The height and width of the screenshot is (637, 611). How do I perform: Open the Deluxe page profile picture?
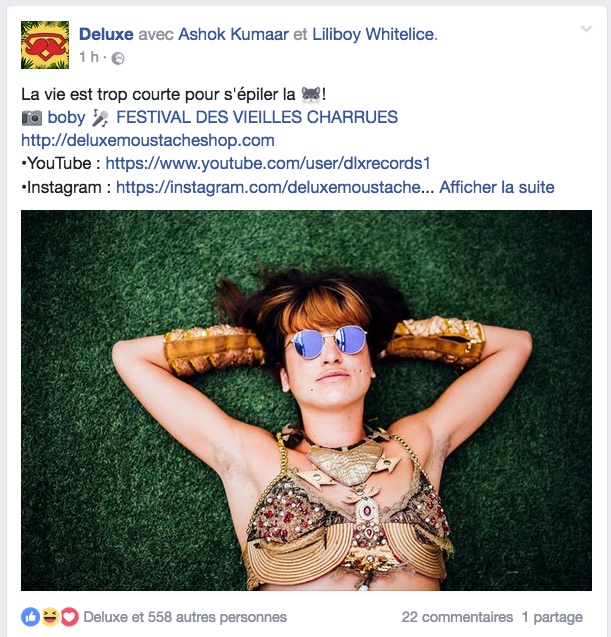pos(45,45)
